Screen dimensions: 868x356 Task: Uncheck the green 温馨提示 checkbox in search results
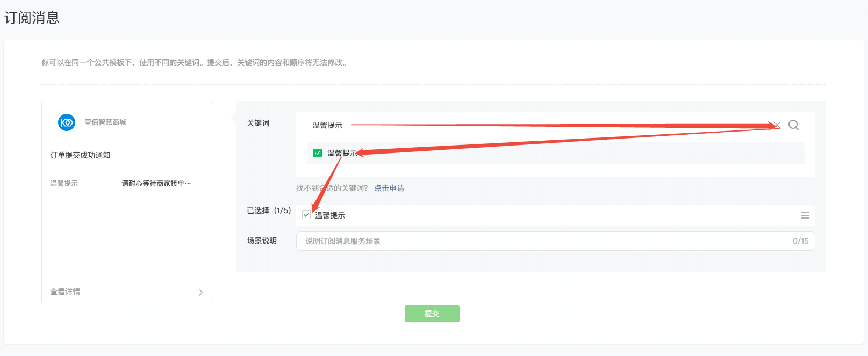318,153
